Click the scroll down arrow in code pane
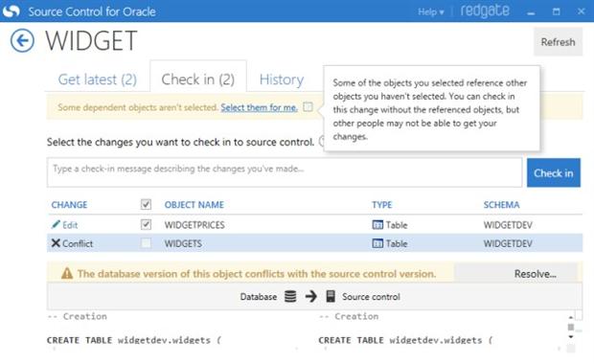The image size is (594, 364). point(571,337)
